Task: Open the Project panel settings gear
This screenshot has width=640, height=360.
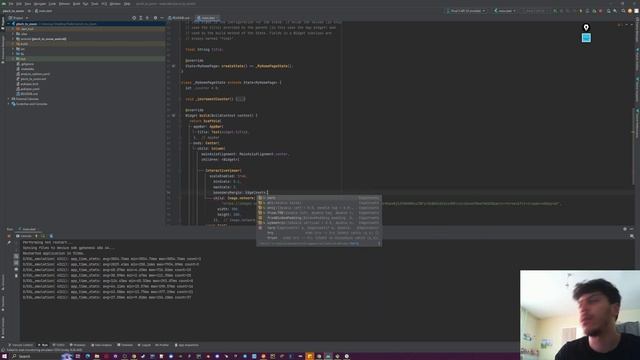Action: click(155, 18)
